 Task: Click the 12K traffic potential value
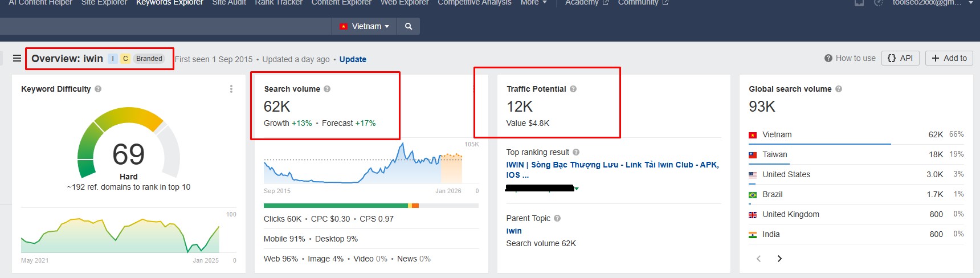520,107
